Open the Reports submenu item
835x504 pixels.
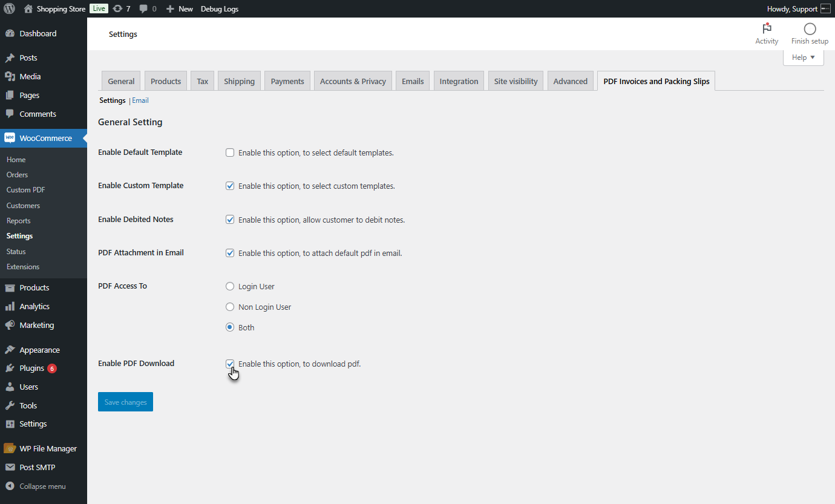[18, 221]
